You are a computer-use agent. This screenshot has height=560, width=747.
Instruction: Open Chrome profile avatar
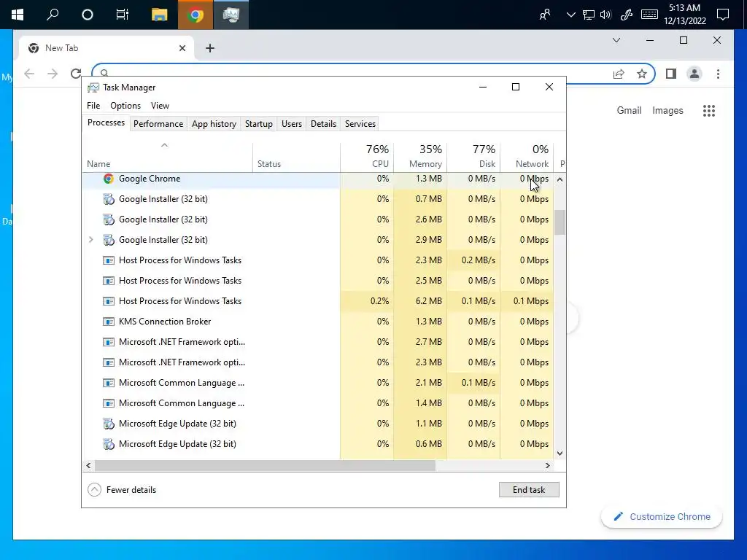(x=694, y=74)
